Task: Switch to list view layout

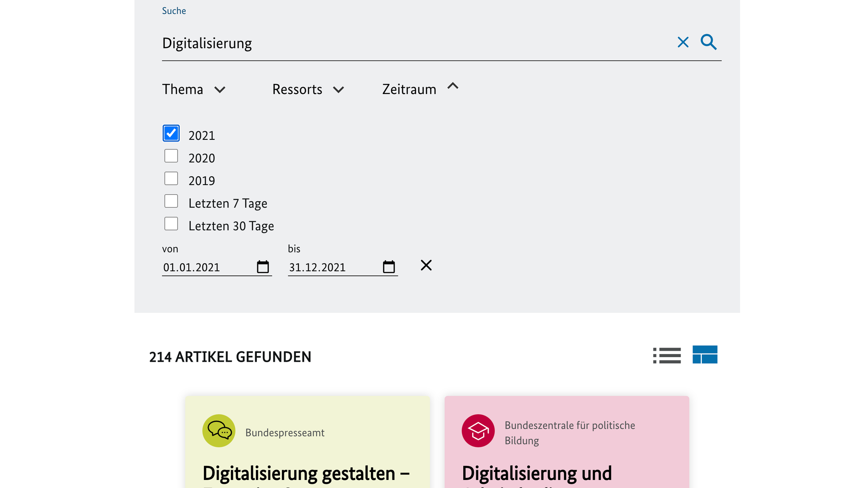Action: pos(667,355)
